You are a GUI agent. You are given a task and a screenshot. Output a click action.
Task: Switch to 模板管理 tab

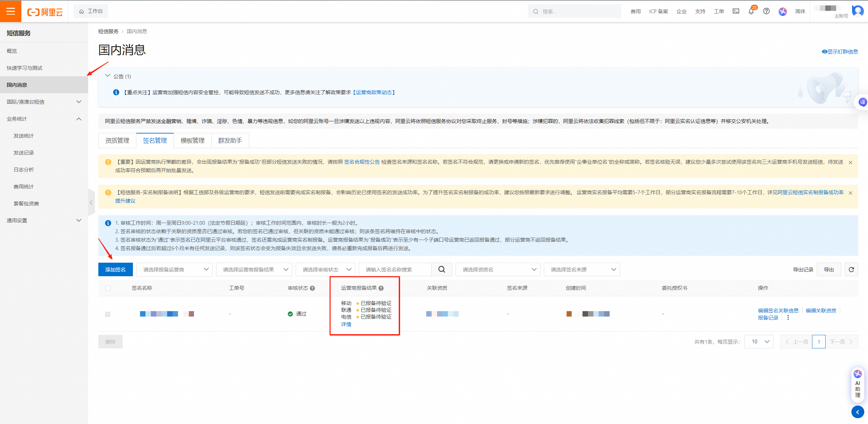click(x=193, y=140)
